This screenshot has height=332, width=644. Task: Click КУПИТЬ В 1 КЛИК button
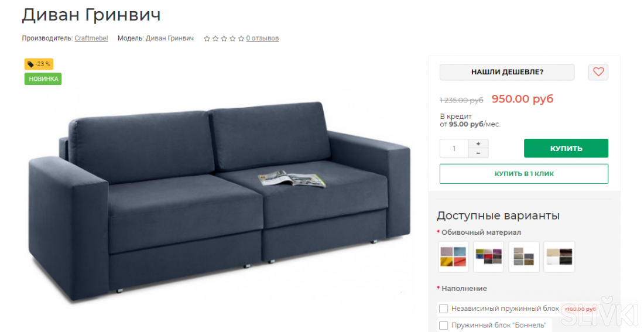(523, 174)
